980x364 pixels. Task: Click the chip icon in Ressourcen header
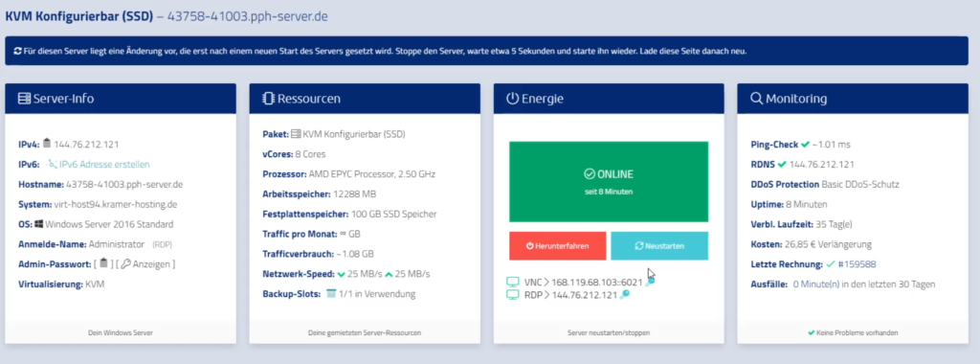268,99
